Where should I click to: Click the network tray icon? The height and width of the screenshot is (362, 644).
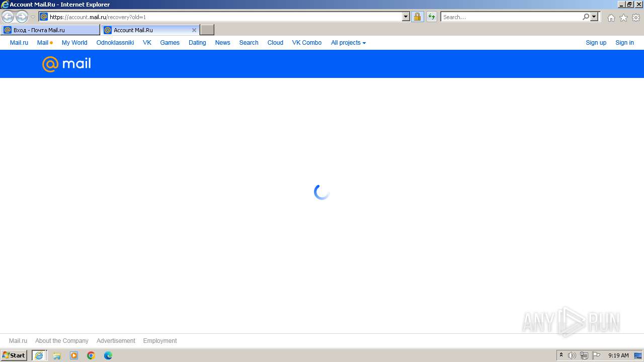tap(584, 355)
